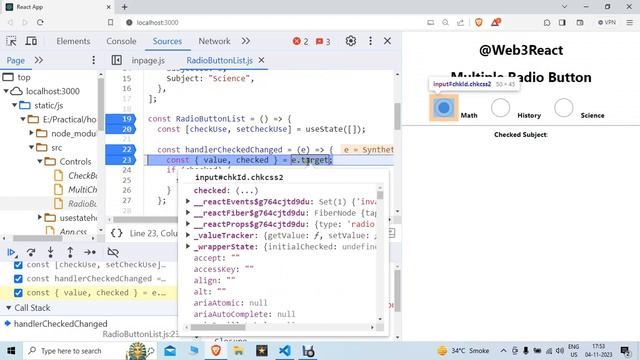640x360 pixels.
Task: Select handlerCheckedChanged call stack frame
Action: click(60, 324)
